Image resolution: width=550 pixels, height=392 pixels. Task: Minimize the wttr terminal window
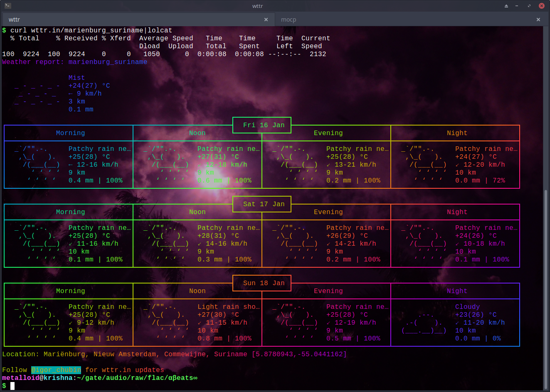point(517,6)
